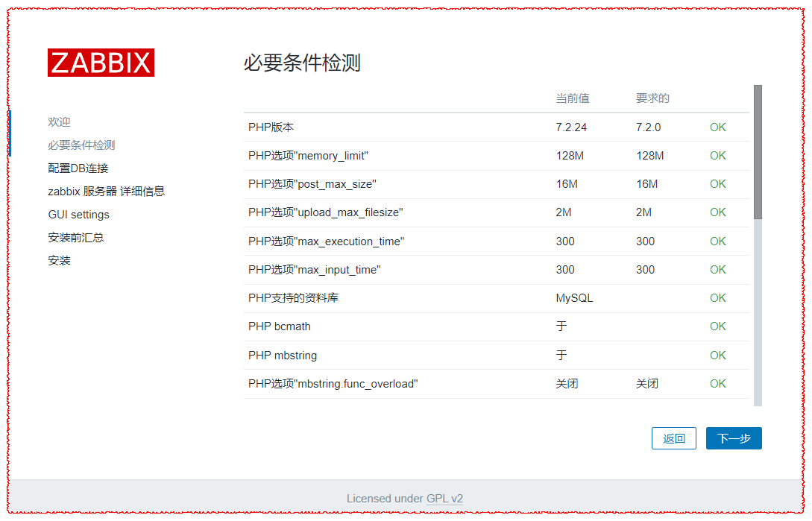Select 安装前汇总 step in sidebar

click(75, 238)
